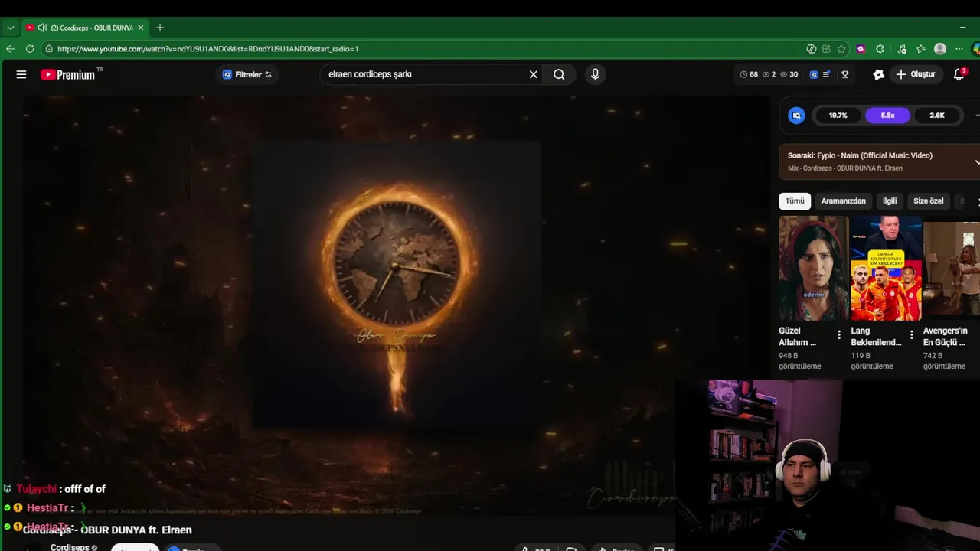
Task: Switch to the Cordiseps - OBUR DUNYA tab
Action: click(x=84, y=28)
